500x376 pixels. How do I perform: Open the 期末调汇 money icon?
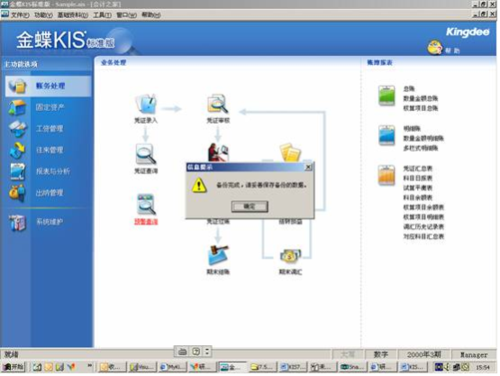coord(290,256)
